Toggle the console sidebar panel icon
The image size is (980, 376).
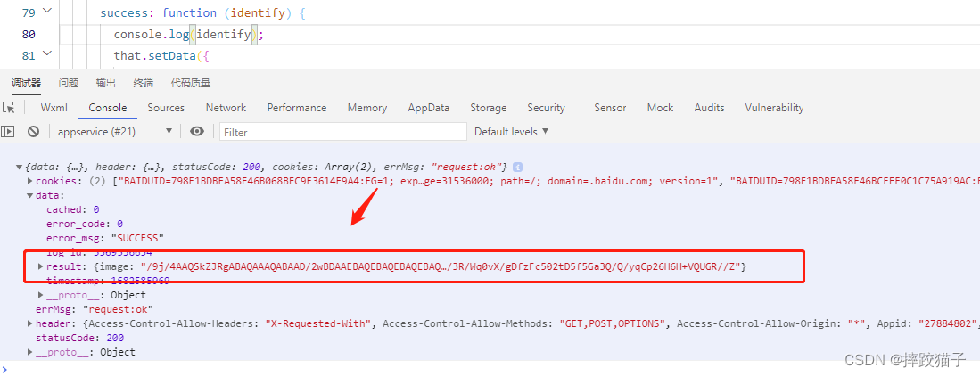pos(7,131)
